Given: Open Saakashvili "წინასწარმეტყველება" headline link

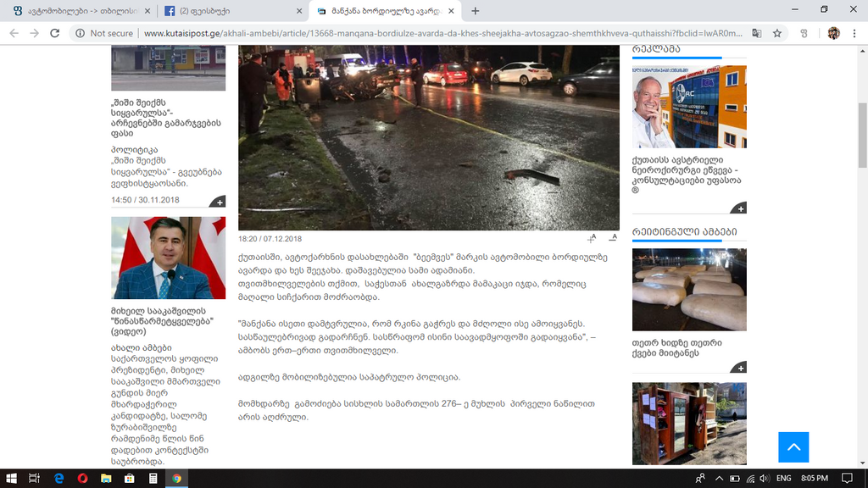Looking at the screenshot, I should pos(162,321).
